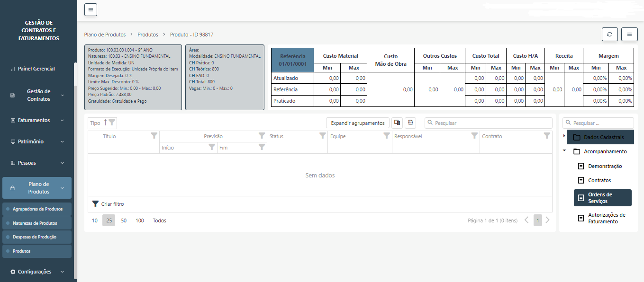
Task: Open the filter icon on Título column
Action: [154, 136]
